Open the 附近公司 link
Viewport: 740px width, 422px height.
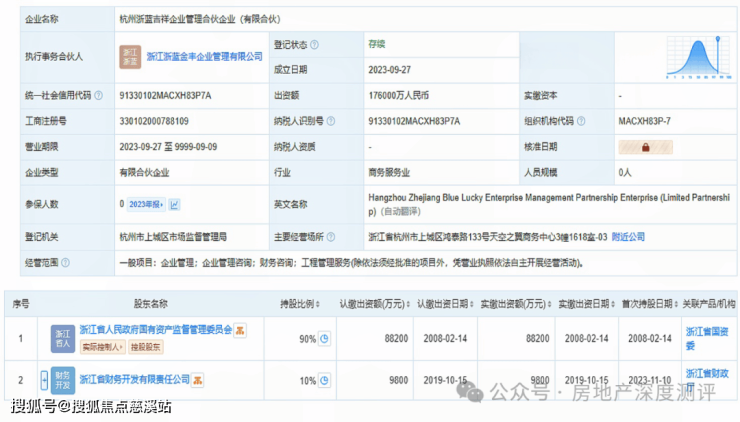pyautogui.click(x=628, y=237)
